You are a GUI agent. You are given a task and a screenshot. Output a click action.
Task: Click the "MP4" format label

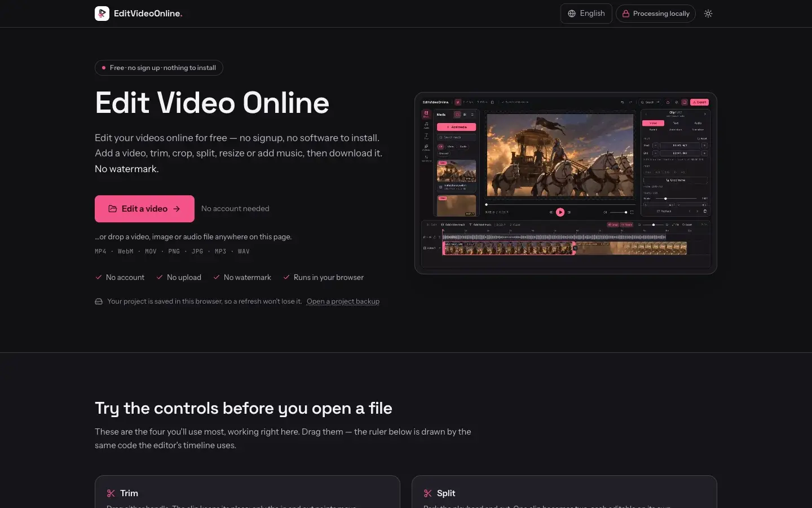tap(100, 252)
